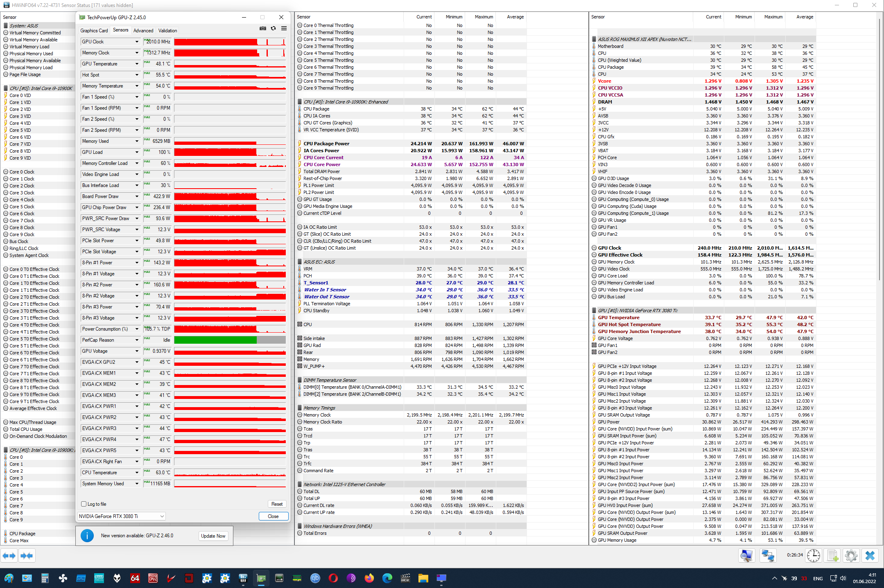This screenshot has height=588, width=884.
Task: Click the network computers remote icon
Action: pos(768,556)
